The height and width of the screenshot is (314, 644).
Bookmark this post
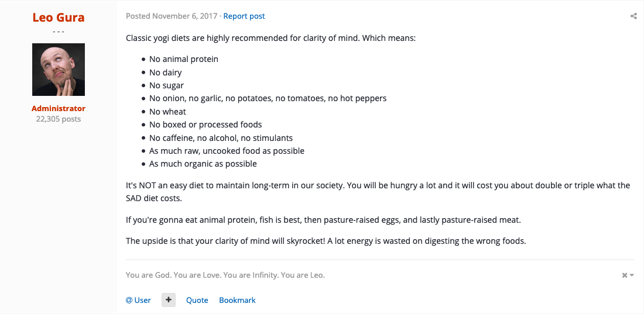[237, 300]
